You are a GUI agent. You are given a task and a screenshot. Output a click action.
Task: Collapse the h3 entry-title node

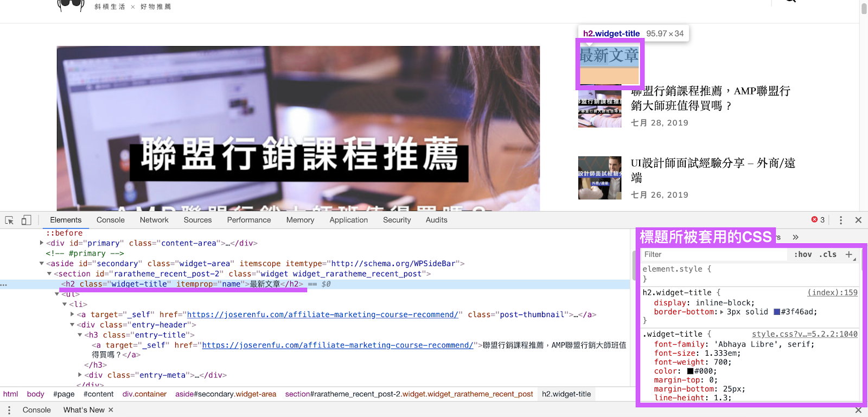click(80, 335)
